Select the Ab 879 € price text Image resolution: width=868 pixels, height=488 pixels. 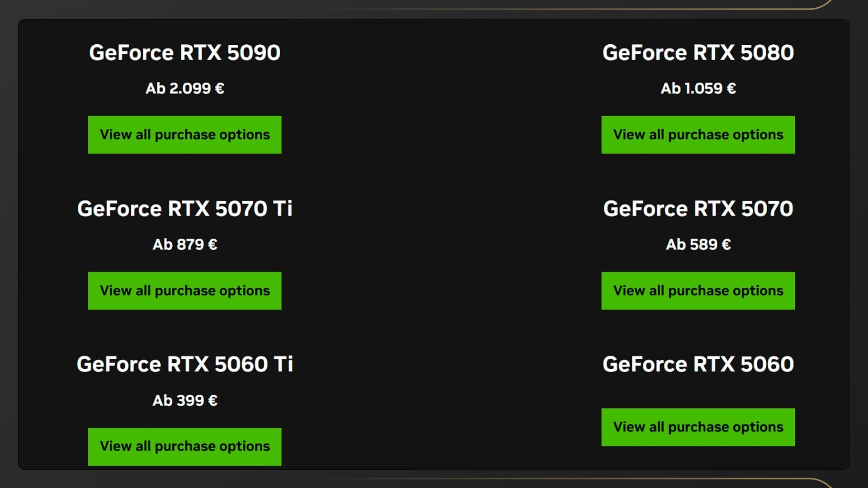pos(184,244)
